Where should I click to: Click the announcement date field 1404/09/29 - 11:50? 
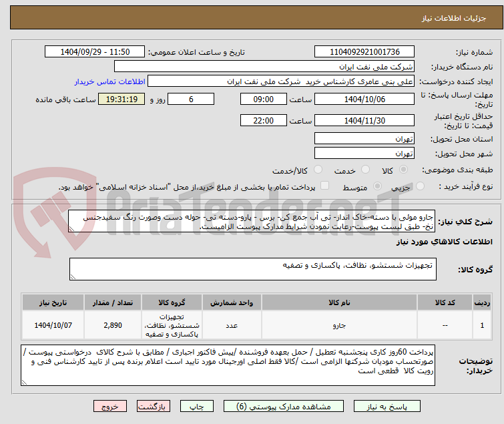click(x=95, y=52)
